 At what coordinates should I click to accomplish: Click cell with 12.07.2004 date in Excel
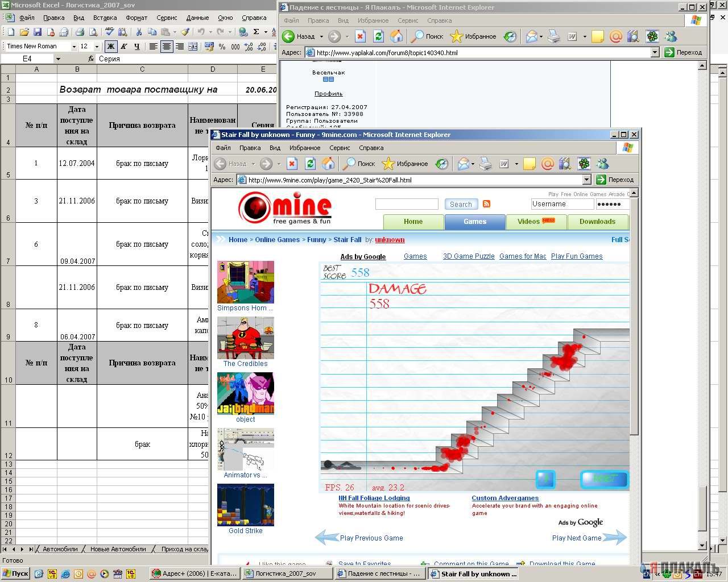pyautogui.click(x=77, y=164)
